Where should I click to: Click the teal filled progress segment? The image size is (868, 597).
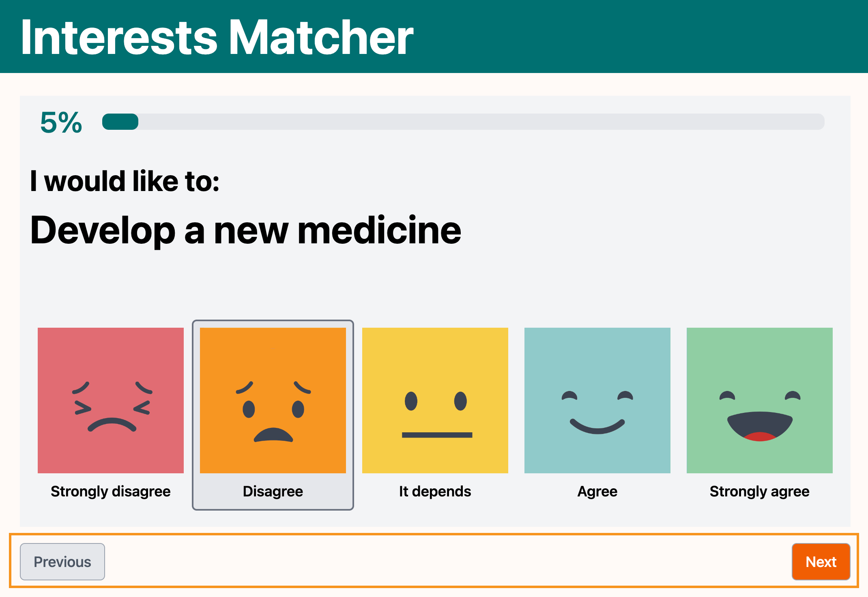click(120, 122)
